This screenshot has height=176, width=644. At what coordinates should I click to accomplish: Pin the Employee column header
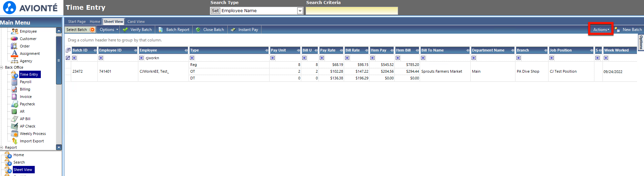pos(186,50)
